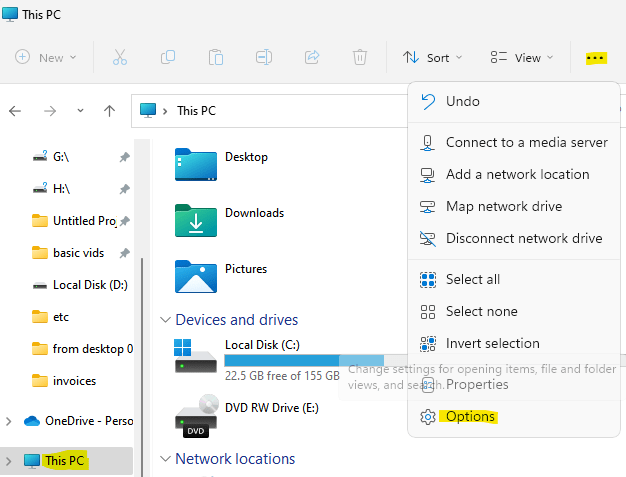Viewport: 626px width, 477px height.
Task: Click the Delete trash can icon
Action: coord(360,57)
